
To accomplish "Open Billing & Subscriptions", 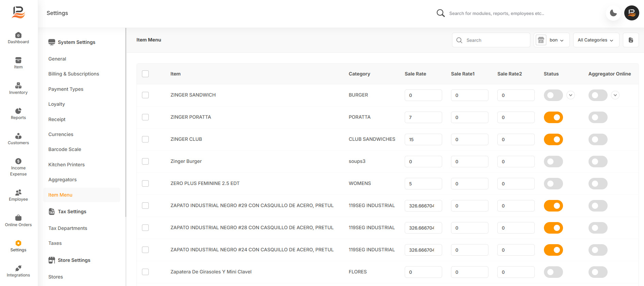I will 74,74.
